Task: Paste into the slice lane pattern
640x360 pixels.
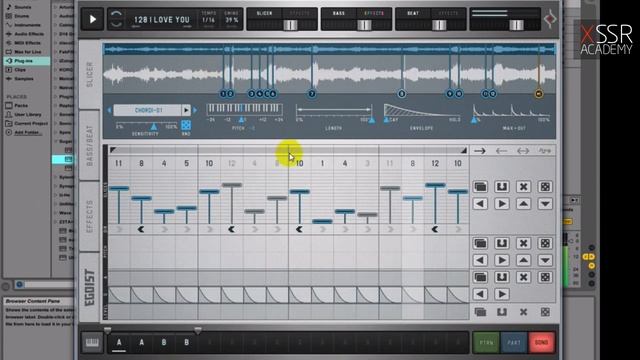Action: pos(502,187)
